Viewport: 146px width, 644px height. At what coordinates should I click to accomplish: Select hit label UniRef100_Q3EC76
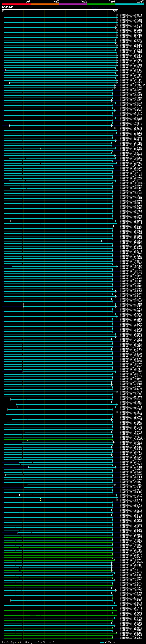(x=131, y=522)
